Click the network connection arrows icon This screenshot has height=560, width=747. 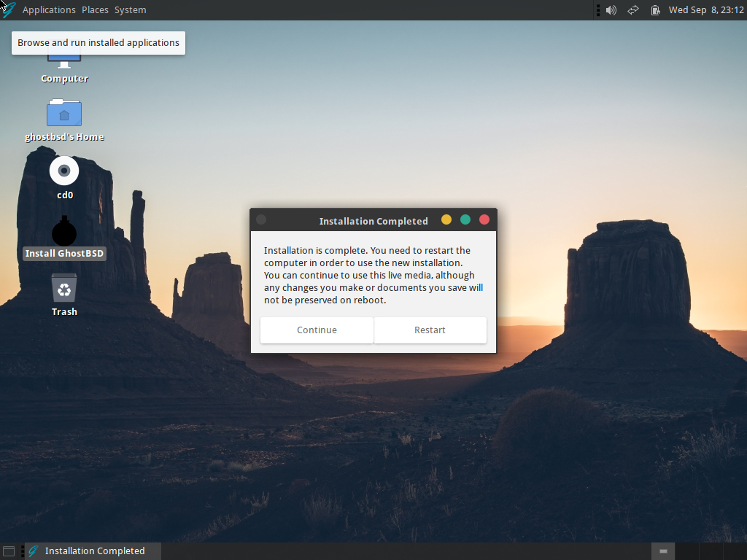[632, 10]
